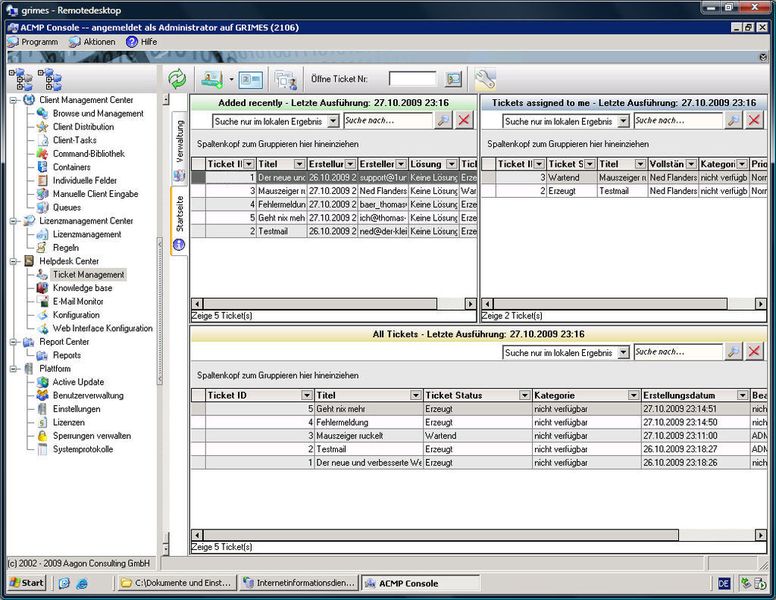
Task: Switch to the Verwaltung vertical tab
Action: point(180,141)
